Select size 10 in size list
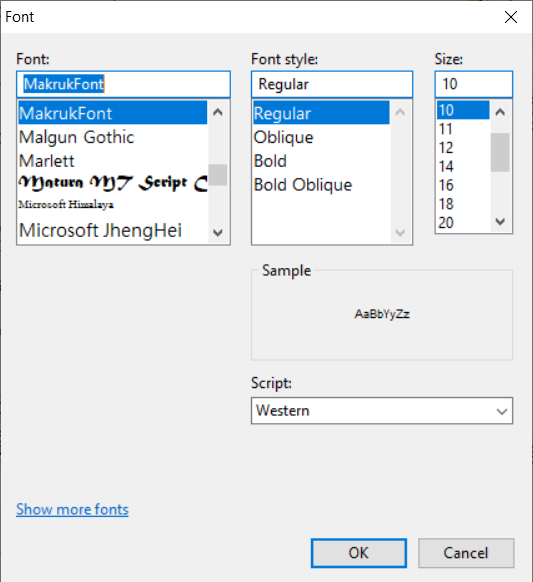Image resolution: width=533 pixels, height=582 pixels. coord(463,110)
